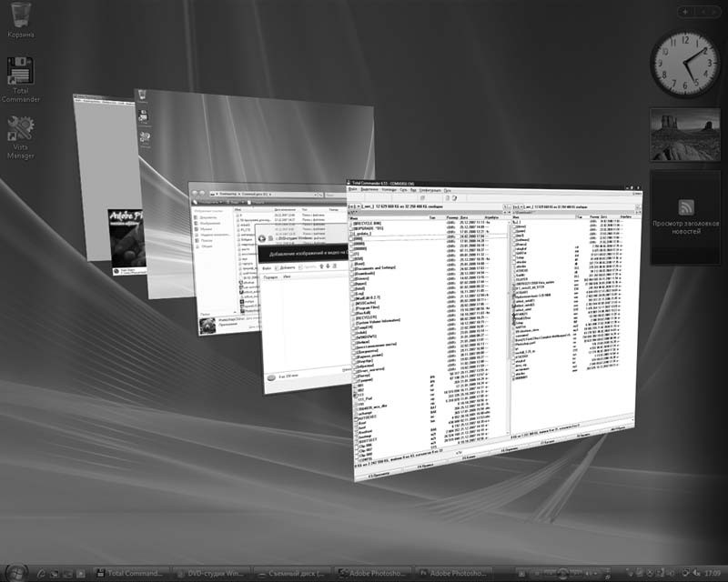Click Просмотр заголовков новостей link

[684, 226]
